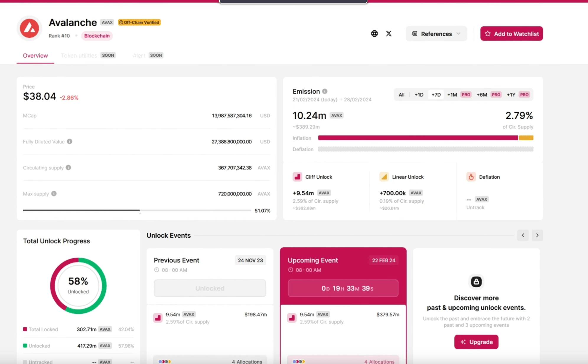The height and width of the screenshot is (364, 588).
Task: Click the Upgrade button
Action: tap(476, 342)
